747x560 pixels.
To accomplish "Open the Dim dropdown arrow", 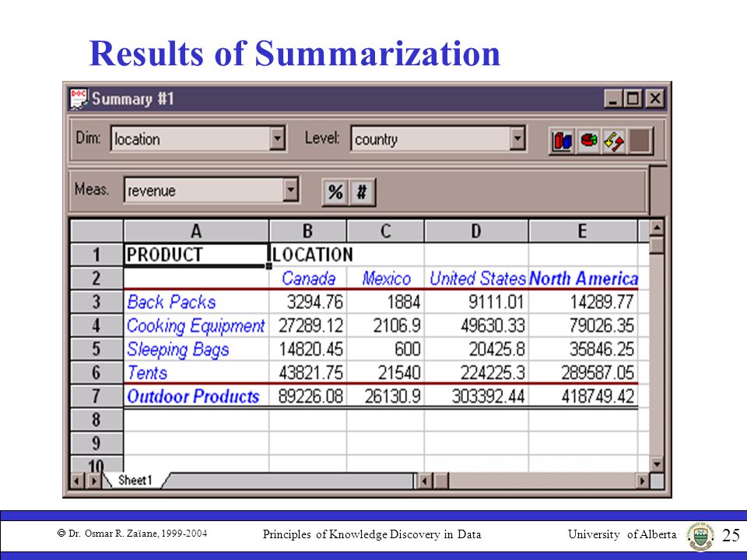I will pos(277,138).
